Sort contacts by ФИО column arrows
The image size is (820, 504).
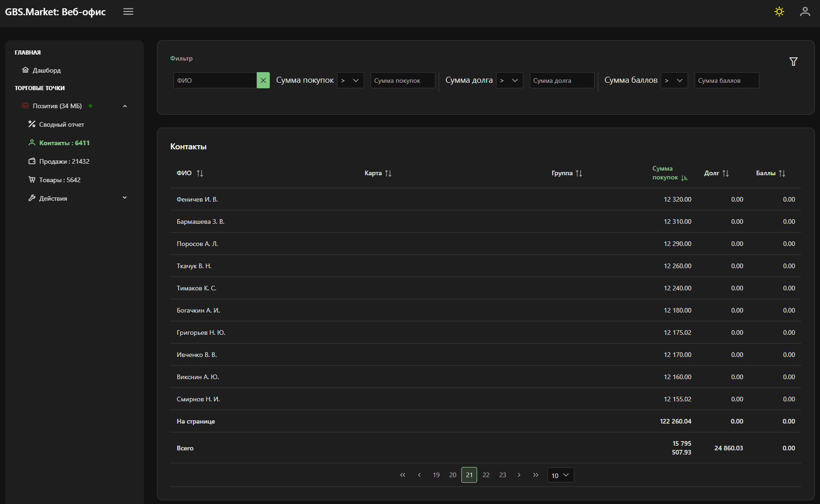tap(200, 173)
